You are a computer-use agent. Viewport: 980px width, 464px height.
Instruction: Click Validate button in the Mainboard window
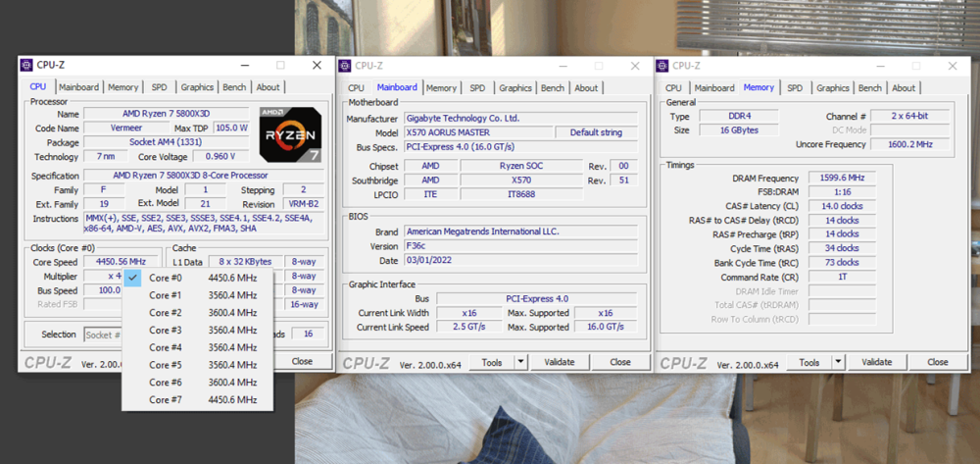click(559, 362)
